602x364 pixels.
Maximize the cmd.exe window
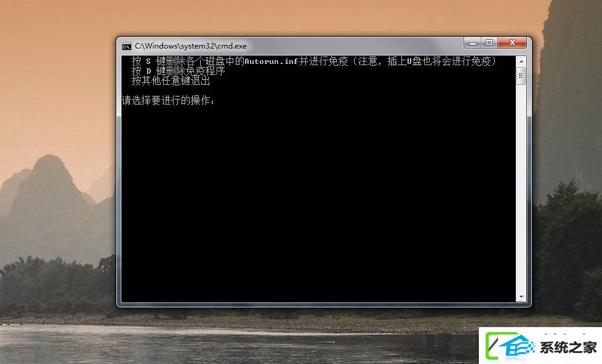[489, 42]
